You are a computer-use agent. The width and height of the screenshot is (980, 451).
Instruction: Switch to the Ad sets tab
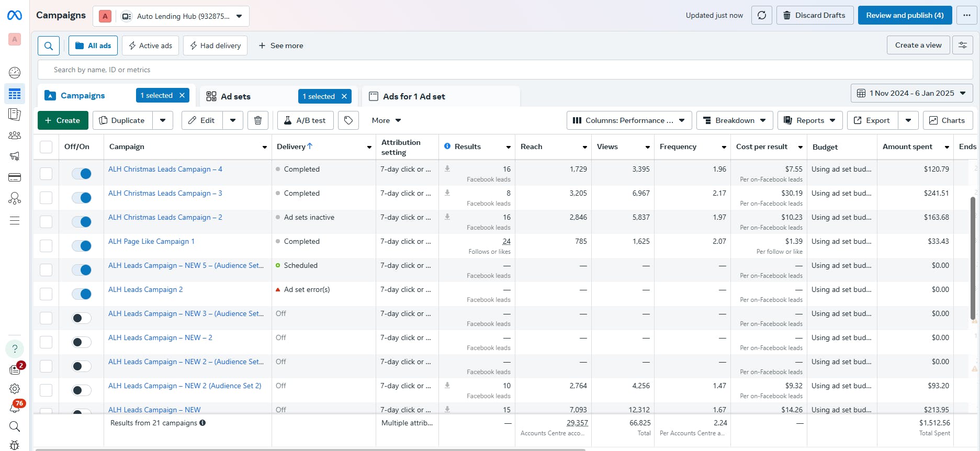235,96
